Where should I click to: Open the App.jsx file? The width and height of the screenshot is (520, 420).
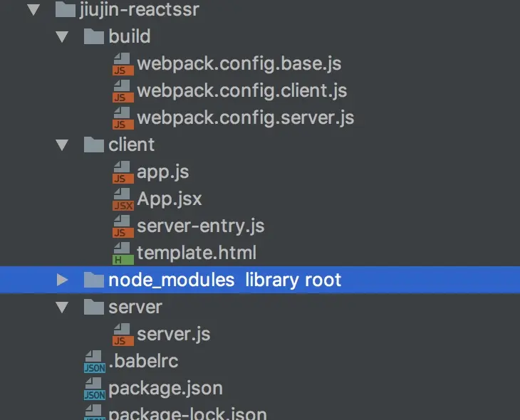[x=169, y=199]
